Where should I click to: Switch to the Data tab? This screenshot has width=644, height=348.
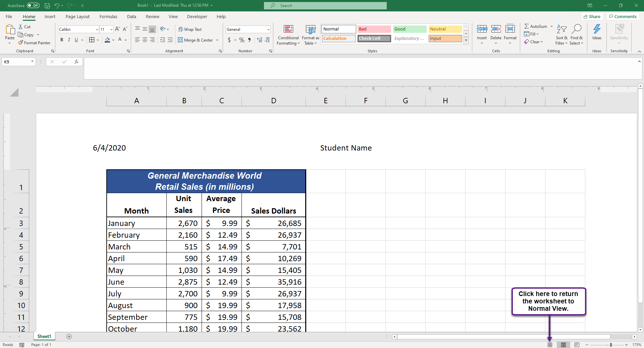pos(131,16)
